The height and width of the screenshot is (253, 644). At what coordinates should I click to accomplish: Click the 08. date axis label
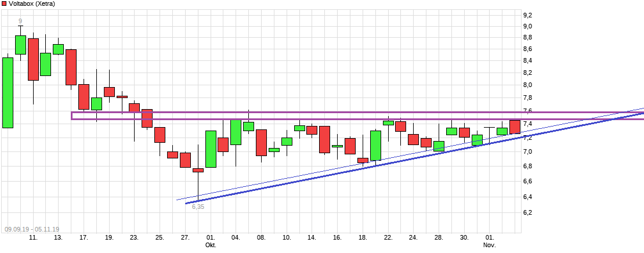click(261, 237)
